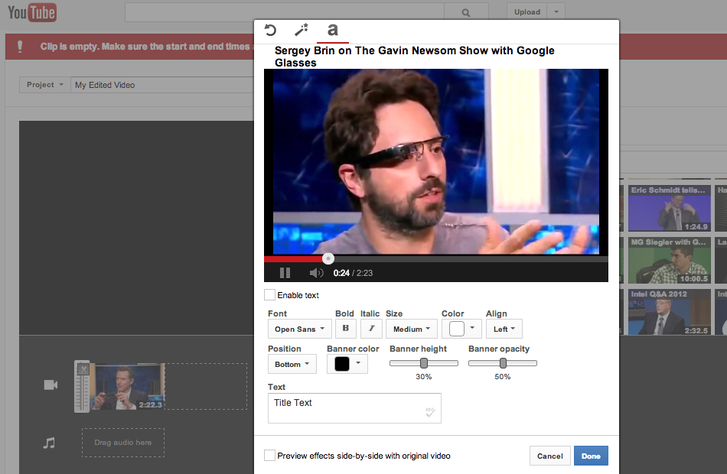Click the Cancel button
Image resolution: width=727 pixels, height=474 pixels.
[x=550, y=456]
